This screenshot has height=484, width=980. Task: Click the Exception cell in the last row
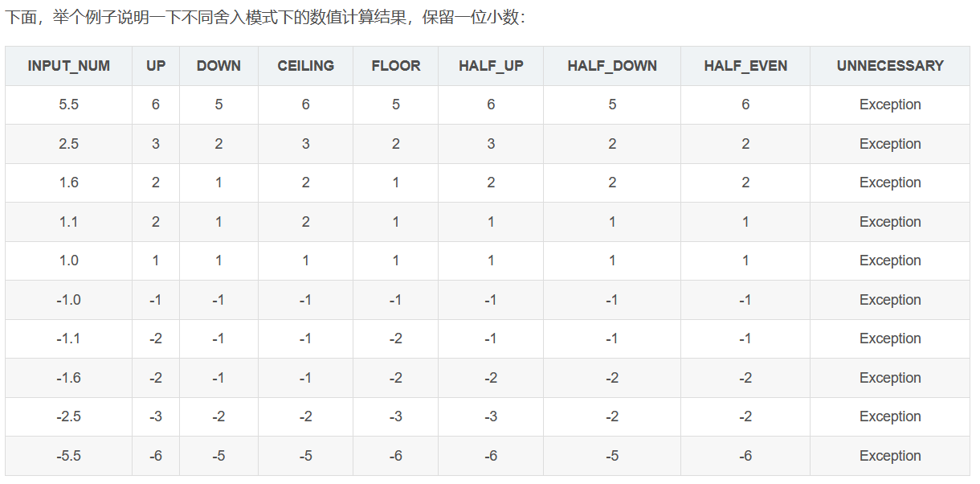(x=890, y=456)
